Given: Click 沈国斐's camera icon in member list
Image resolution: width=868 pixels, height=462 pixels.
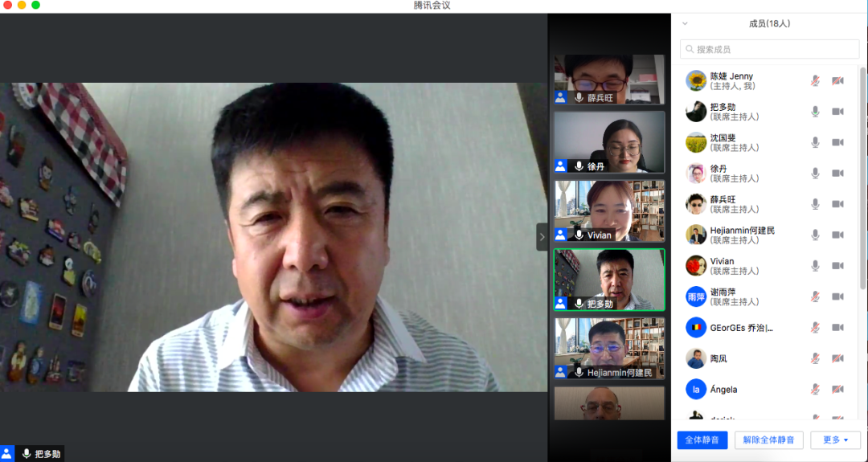Looking at the screenshot, I should [837, 142].
